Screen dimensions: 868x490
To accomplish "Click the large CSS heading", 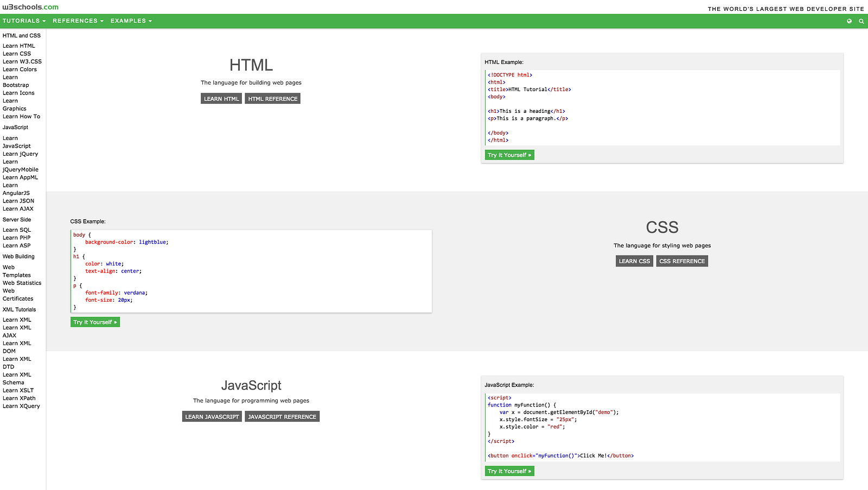I will pyautogui.click(x=662, y=227).
